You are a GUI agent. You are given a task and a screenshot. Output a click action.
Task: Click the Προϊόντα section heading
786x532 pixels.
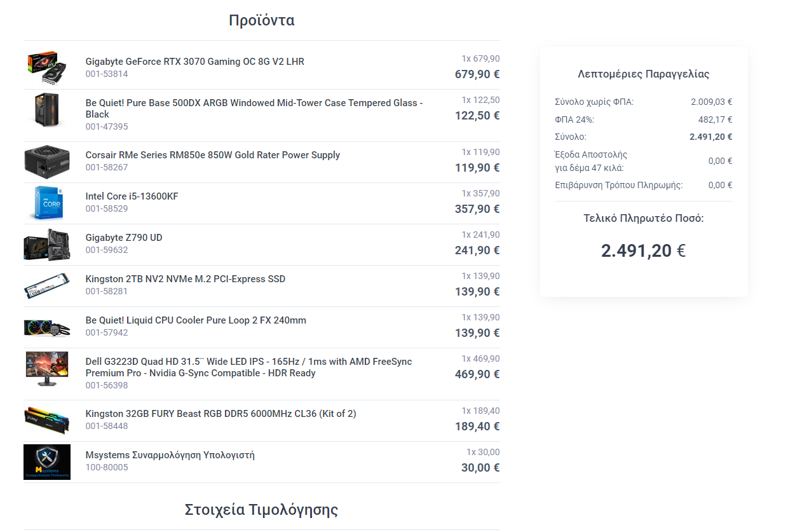pyautogui.click(x=262, y=20)
